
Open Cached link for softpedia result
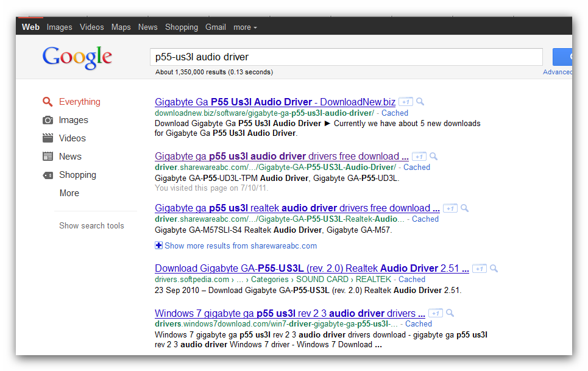pyautogui.click(x=412, y=279)
